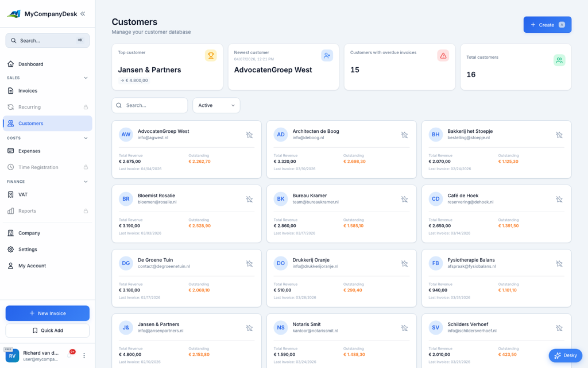The width and height of the screenshot is (588, 368).
Task: Open the three-dot menu next to Richard van d...
Action: pyautogui.click(x=84, y=355)
